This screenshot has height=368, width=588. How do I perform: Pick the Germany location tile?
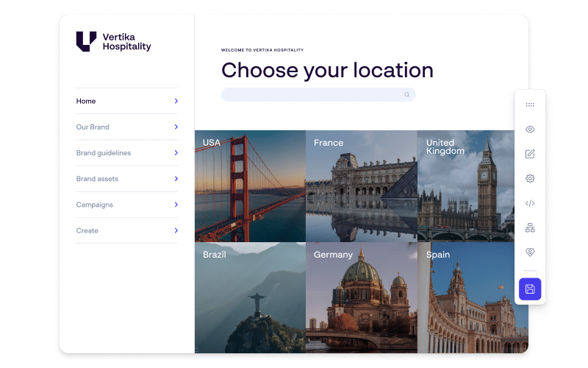(361, 298)
